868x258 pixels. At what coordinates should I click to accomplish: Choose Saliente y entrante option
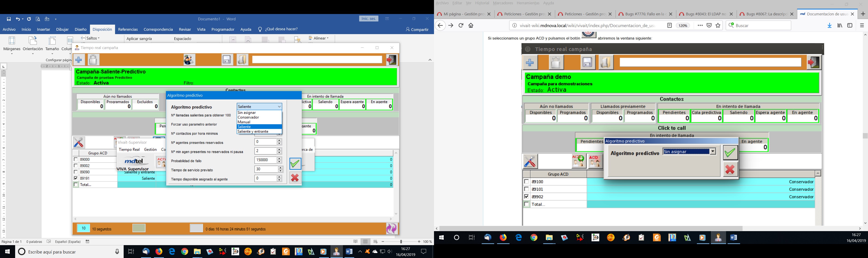pos(259,132)
